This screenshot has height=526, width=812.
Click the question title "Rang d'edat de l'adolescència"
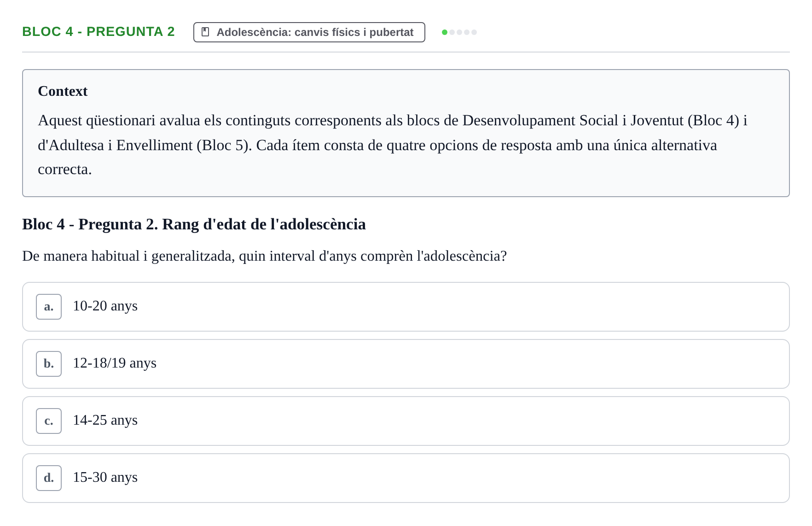click(x=264, y=224)
